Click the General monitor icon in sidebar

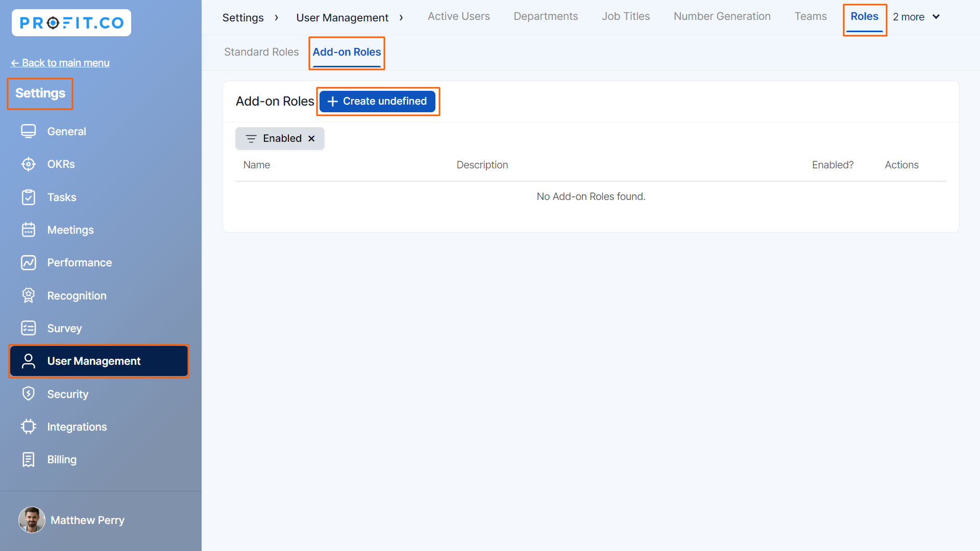click(x=29, y=131)
